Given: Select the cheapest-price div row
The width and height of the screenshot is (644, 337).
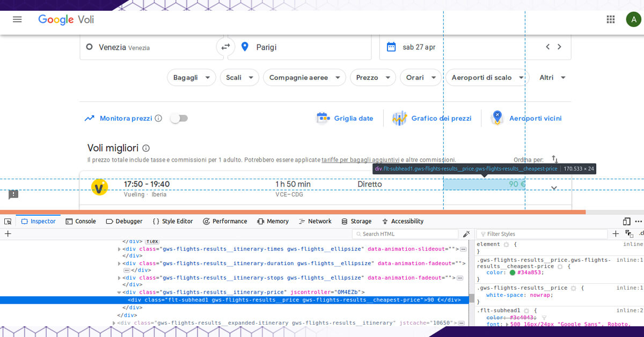Looking at the screenshot, I should (x=234, y=300).
